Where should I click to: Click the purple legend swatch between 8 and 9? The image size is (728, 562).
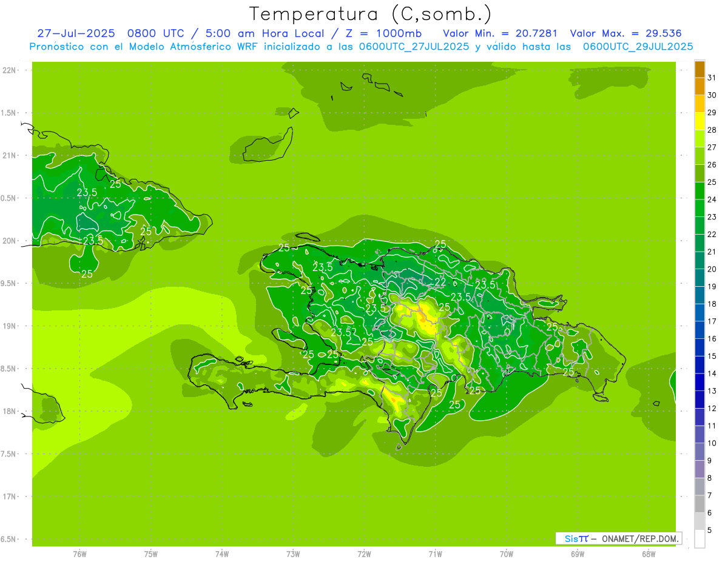click(x=699, y=469)
